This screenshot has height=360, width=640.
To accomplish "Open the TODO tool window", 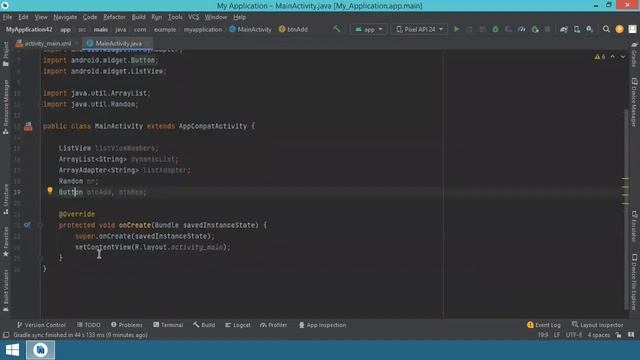I will pyautogui.click(x=89, y=325).
